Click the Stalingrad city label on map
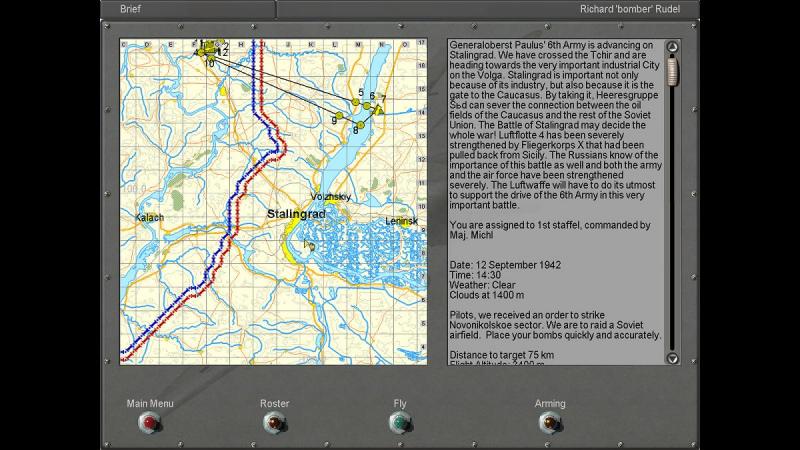The image size is (800, 450). tap(296, 214)
